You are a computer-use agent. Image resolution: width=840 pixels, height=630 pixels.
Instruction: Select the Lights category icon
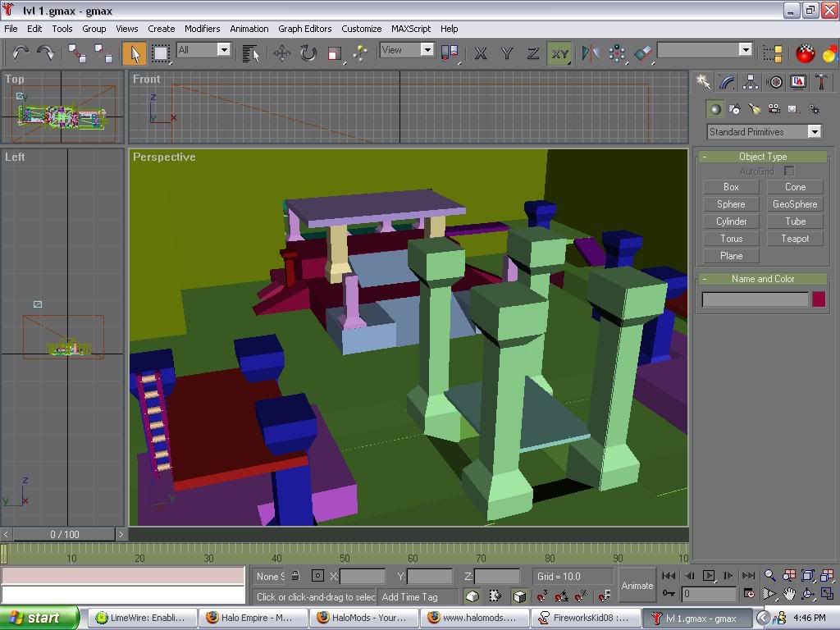tap(755, 109)
